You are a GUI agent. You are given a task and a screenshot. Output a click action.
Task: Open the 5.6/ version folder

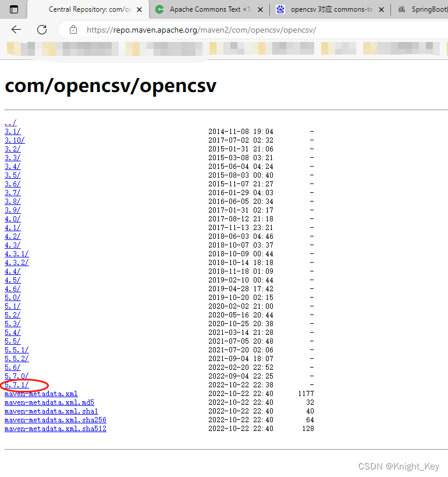tap(12, 368)
